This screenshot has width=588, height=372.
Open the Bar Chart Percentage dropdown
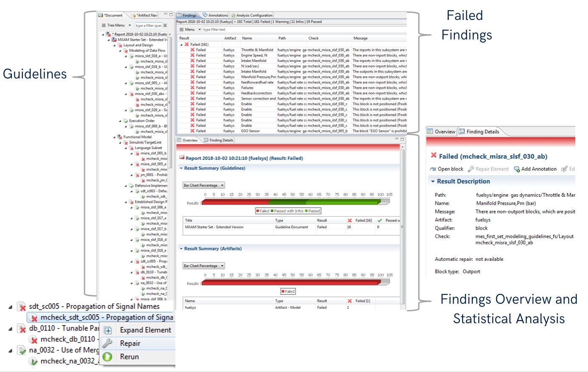coord(203,185)
